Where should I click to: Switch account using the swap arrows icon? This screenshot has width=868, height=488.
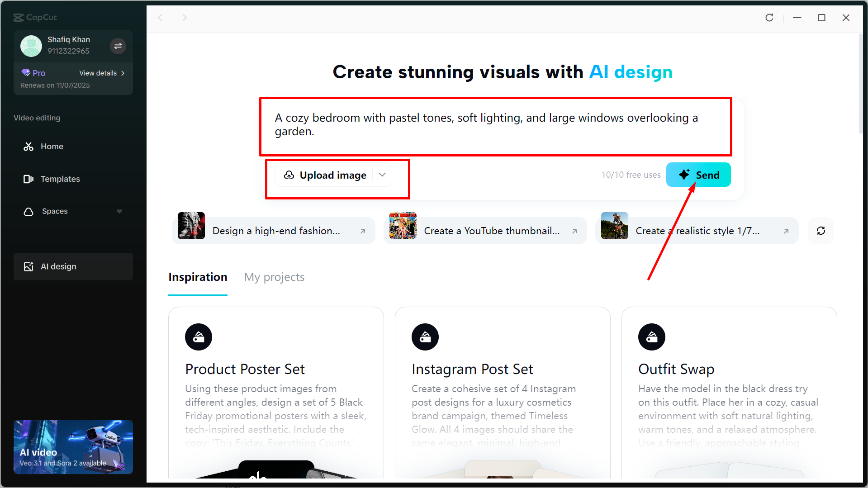click(x=118, y=46)
